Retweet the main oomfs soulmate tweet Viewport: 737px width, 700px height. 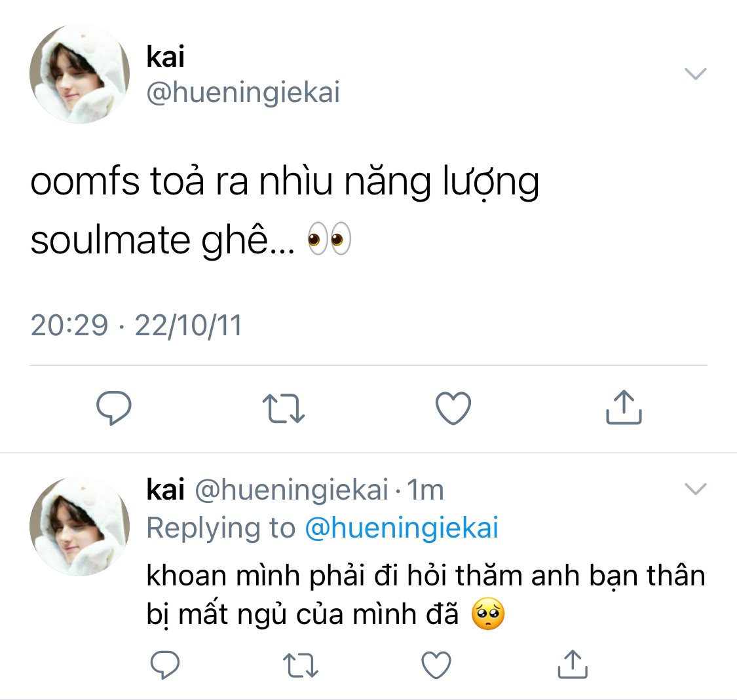pos(283,408)
